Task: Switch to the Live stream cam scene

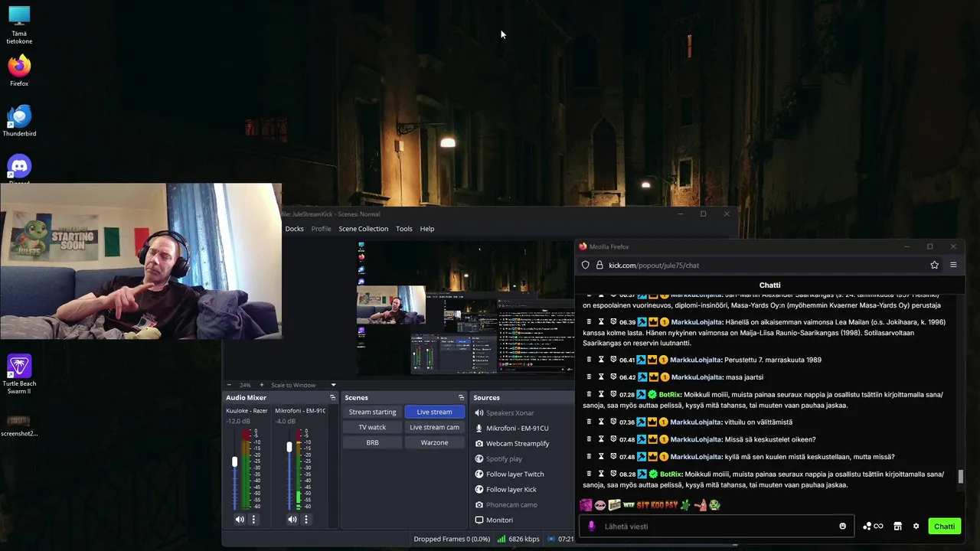Action: point(434,427)
